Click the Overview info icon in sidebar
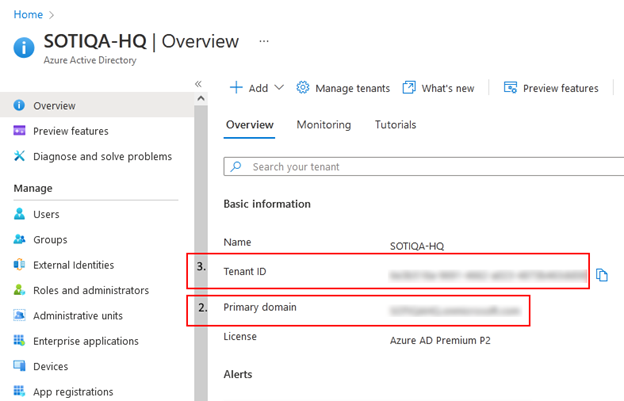Image resolution: width=624 pixels, height=401 pixels. (19, 105)
